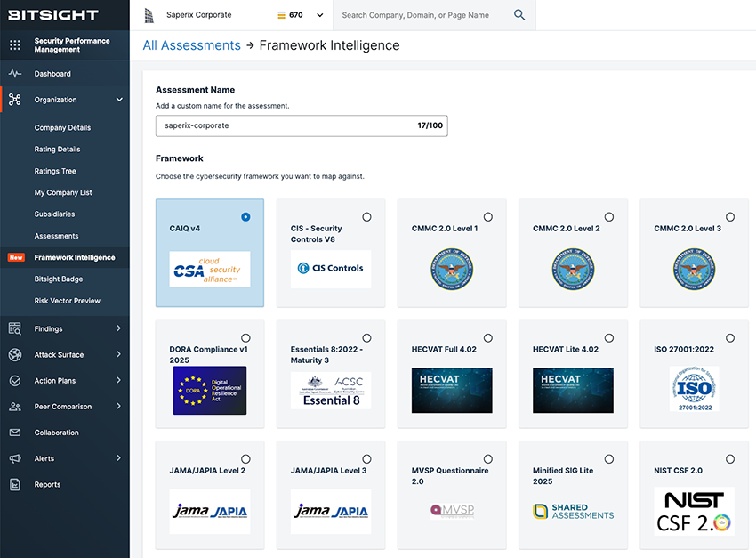Viewport: 756px width, 558px height.
Task: Select the Peer Comparison icon
Action: click(x=15, y=406)
